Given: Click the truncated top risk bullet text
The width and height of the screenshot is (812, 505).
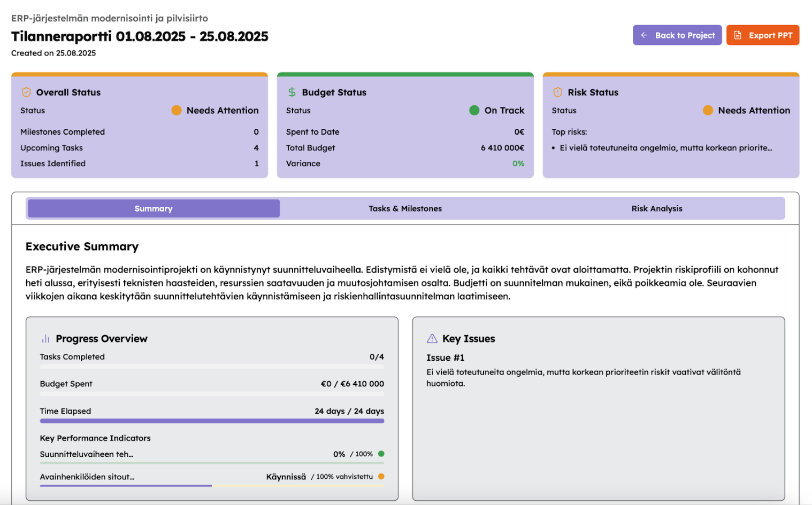Looking at the screenshot, I should coord(665,148).
